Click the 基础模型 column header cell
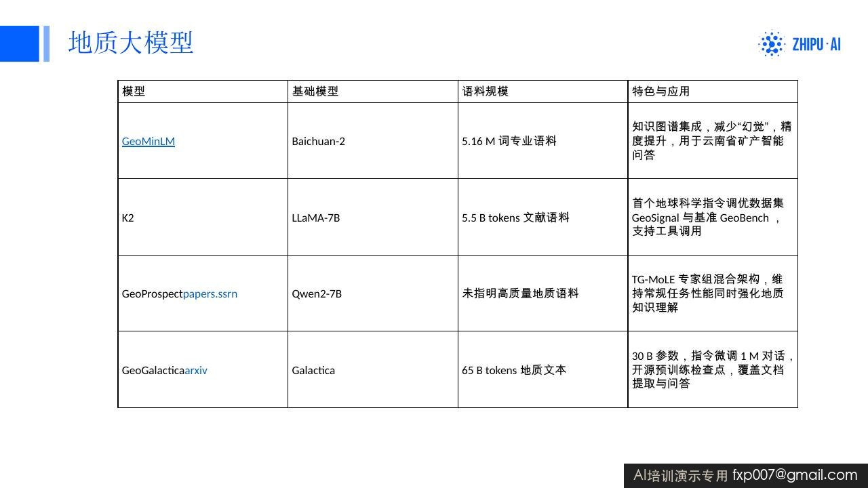 tap(373, 91)
